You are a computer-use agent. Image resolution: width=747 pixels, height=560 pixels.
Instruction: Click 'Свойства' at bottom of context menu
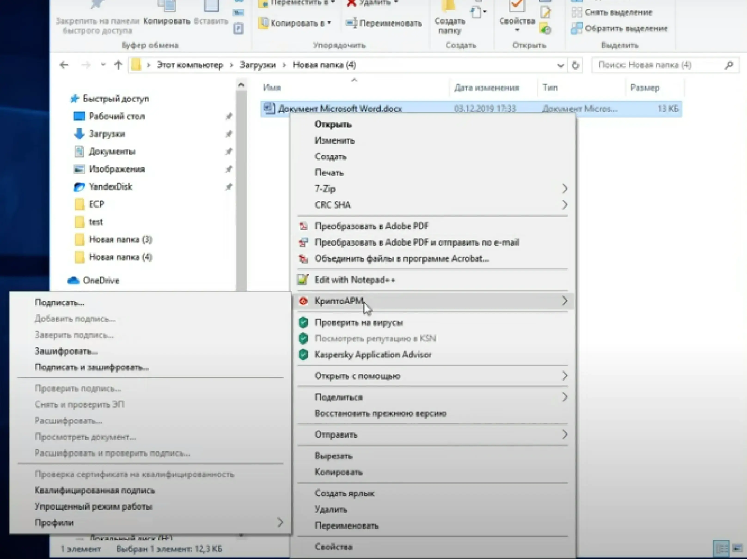click(x=334, y=547)
